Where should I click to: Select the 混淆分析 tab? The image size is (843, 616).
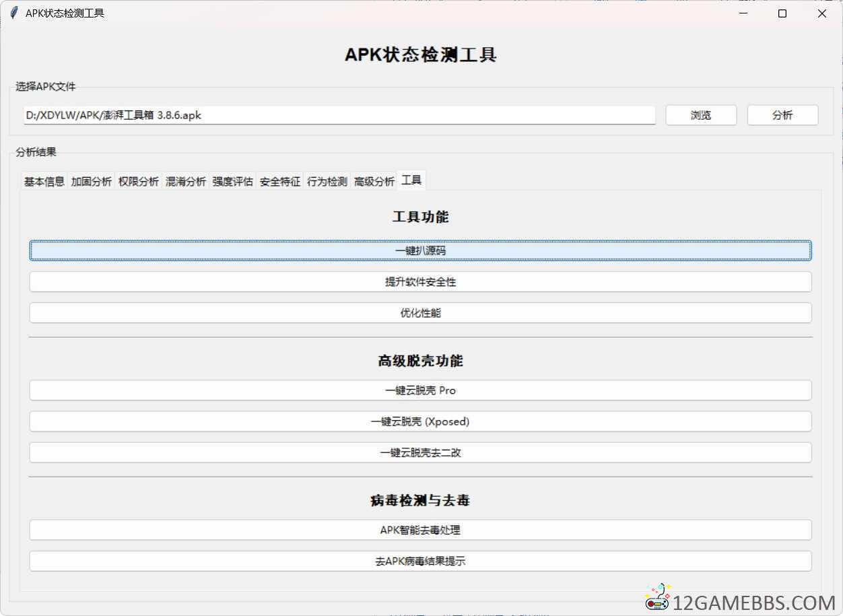(186, 181)
